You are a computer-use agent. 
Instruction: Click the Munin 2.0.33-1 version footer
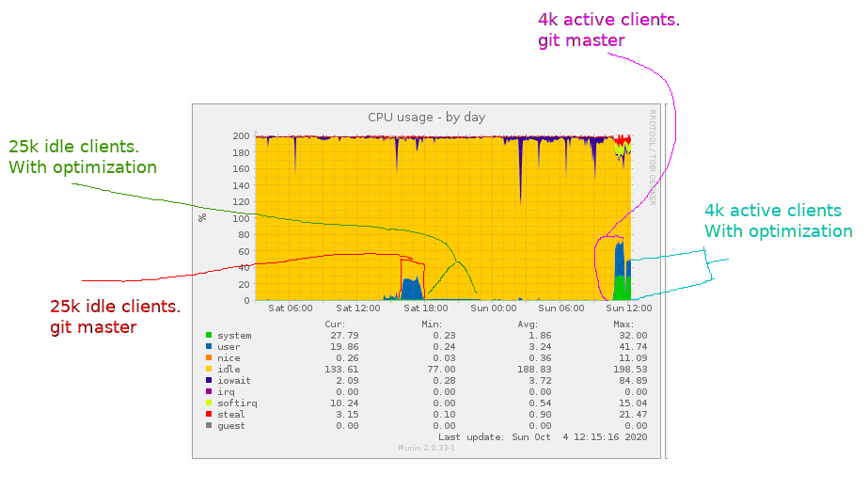click(x=426, y=448)
